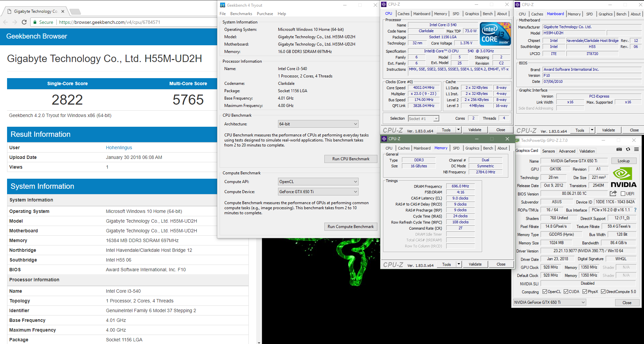This screenshot has height=344, width=644.
Task: Open the Compute Device GeForce dropdown
Action: (318, 192)
